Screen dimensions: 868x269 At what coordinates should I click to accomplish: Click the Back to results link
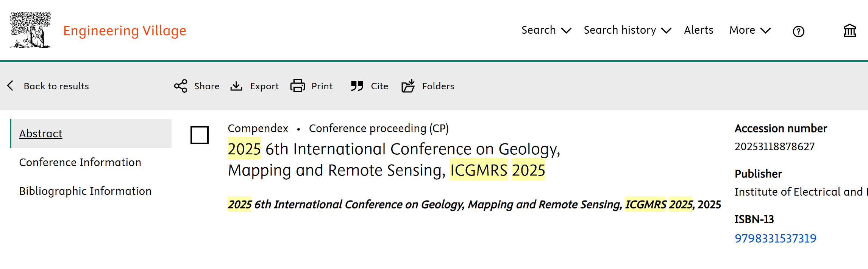tap(56, 86)
